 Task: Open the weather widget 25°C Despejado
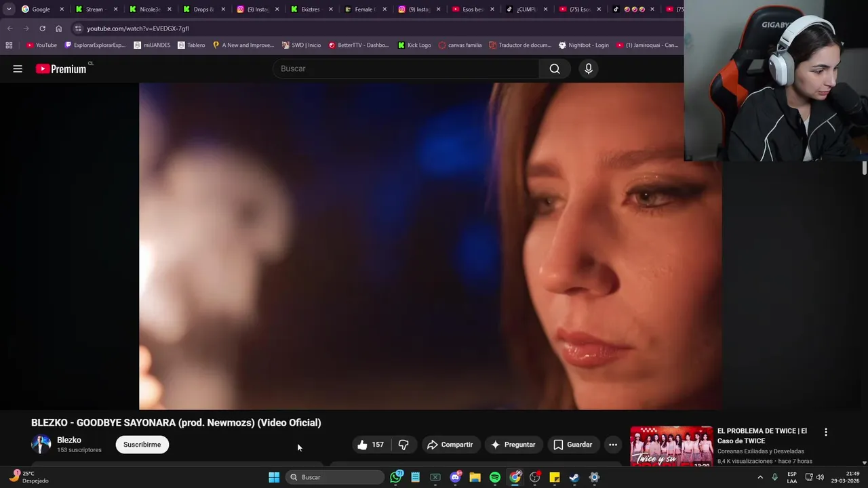[29, 477]
